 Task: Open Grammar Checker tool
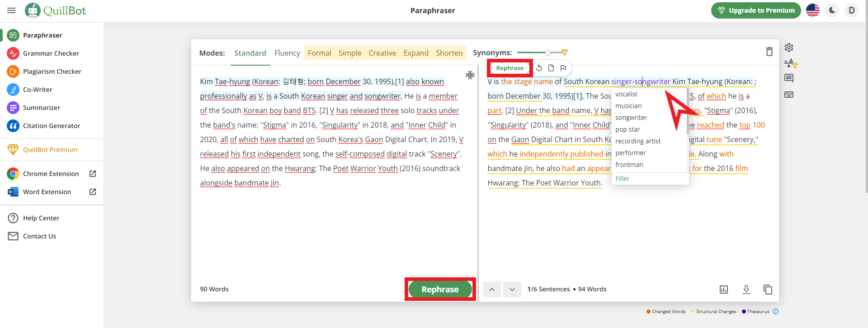pos(51,53)
